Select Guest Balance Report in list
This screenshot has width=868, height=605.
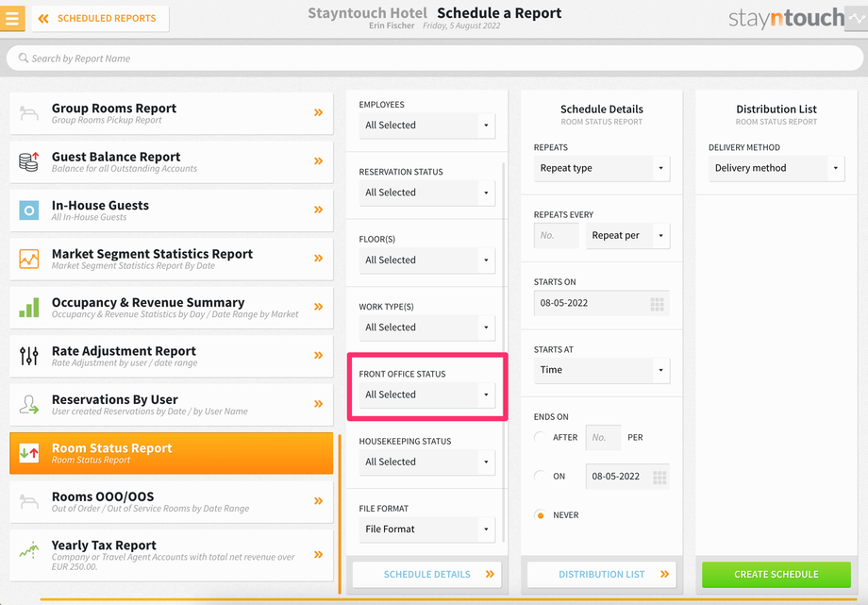pyautogui.click(x=172, y=161)
